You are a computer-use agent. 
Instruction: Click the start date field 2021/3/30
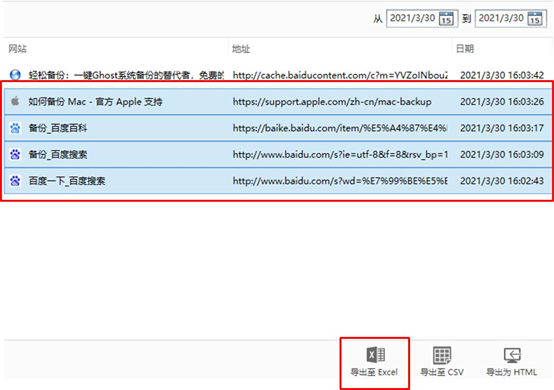[422, 19]
